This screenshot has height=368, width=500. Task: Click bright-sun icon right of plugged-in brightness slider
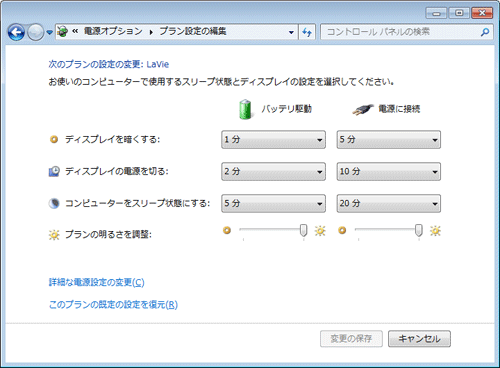click(x=435, y=231)
